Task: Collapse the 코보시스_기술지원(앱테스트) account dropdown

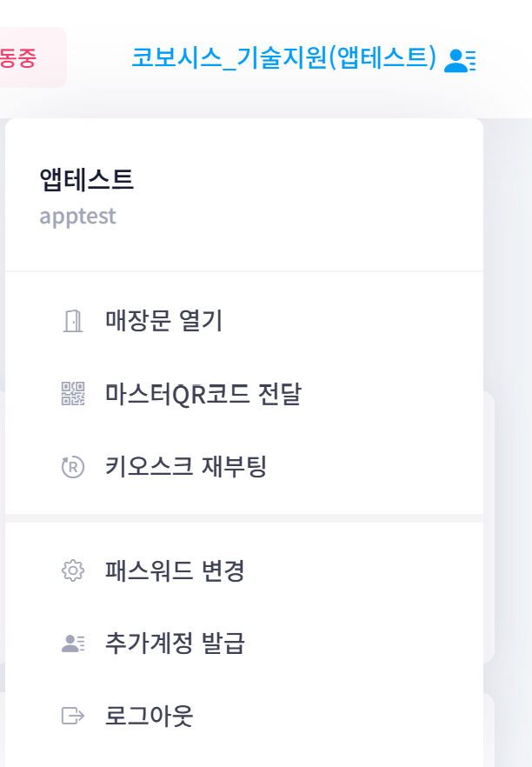Action: (x=283, y=57)
